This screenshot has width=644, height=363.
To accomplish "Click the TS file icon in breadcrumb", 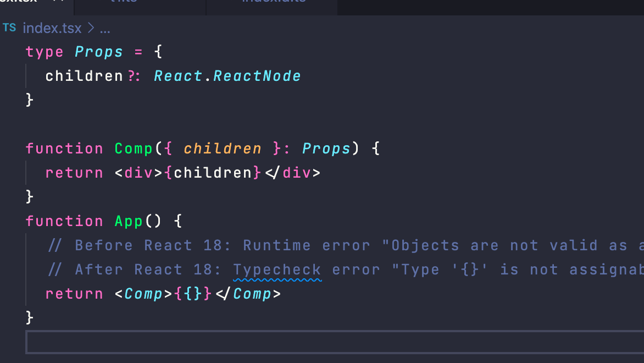I will tap(9, 28).
